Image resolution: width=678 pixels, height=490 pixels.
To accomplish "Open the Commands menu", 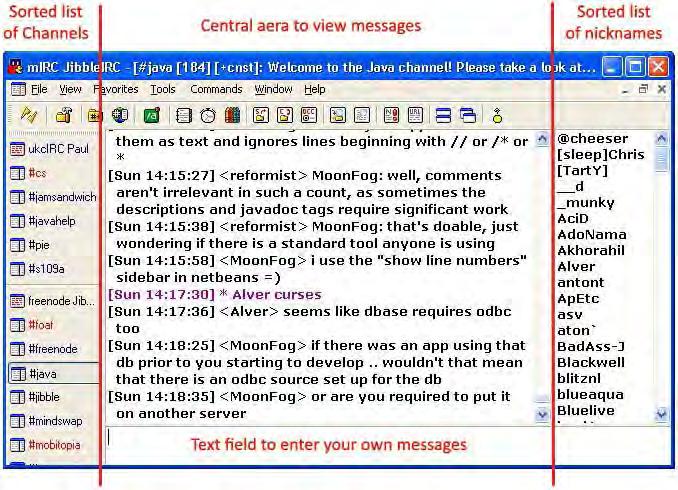I will click(x=216, y=89).
